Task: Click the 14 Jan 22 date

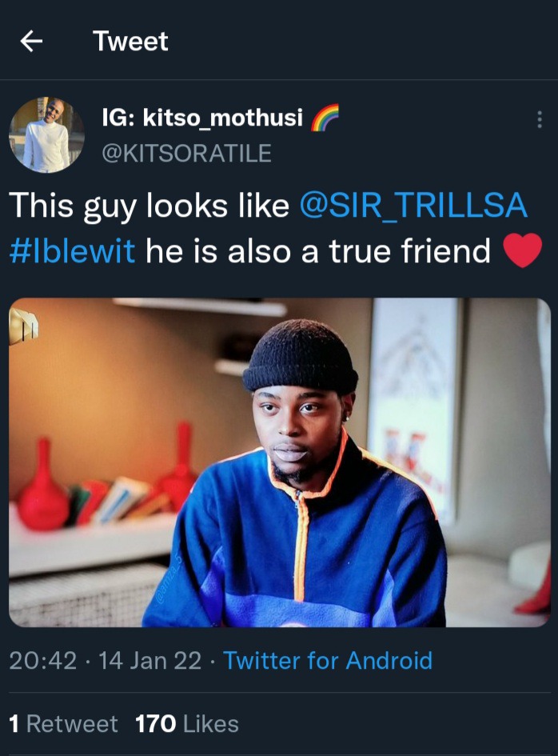Action: (x=149, y=661)
